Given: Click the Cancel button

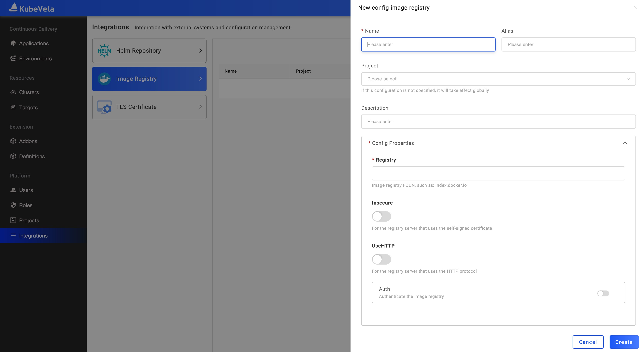Looking at the screenshot, I should coord(588,342).
